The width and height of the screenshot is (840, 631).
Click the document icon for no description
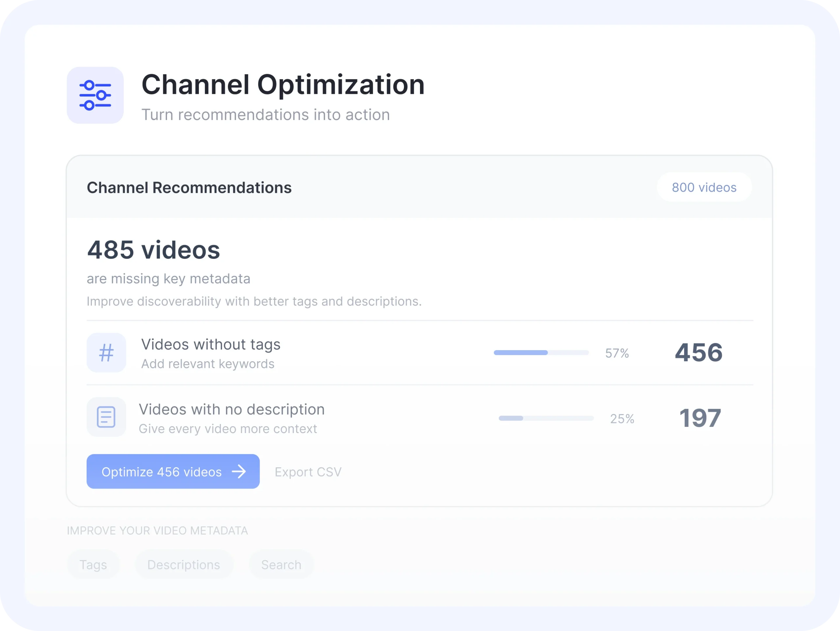(106, 417)
